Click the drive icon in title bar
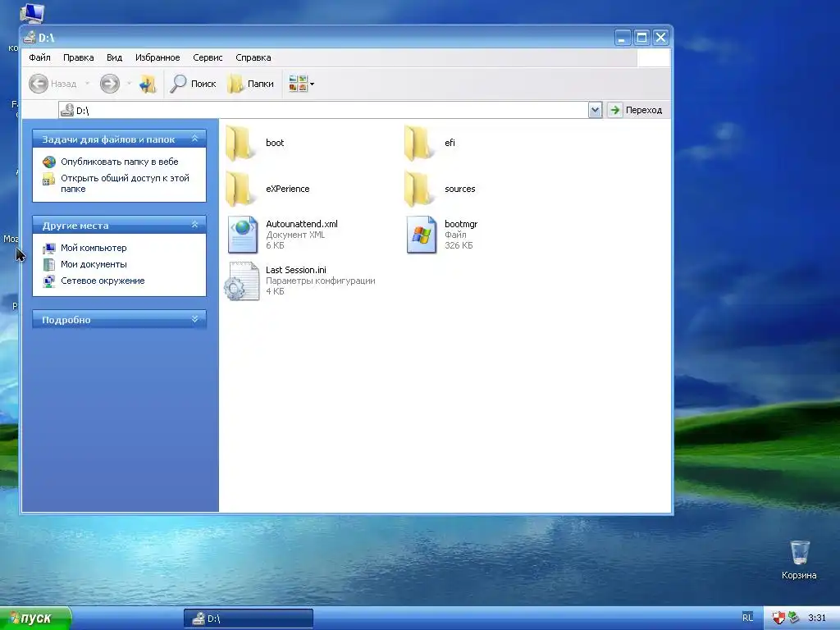 (x=30, y=38)
